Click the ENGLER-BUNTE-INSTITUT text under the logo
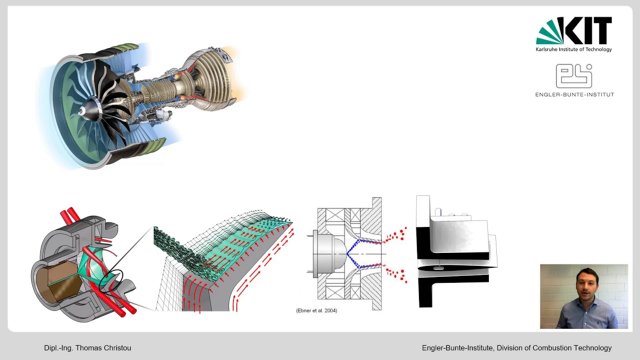The height and width of the screenshot is (360, 640). coord(574,95)
